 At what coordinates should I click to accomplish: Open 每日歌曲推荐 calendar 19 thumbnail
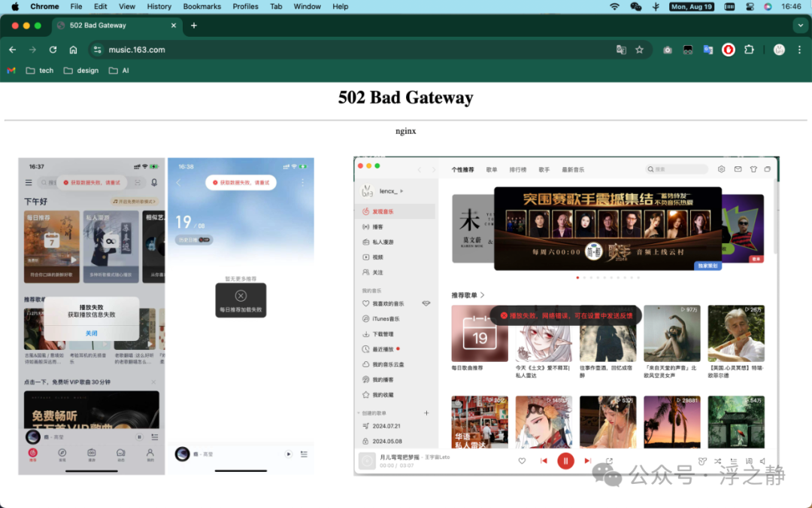480,333
